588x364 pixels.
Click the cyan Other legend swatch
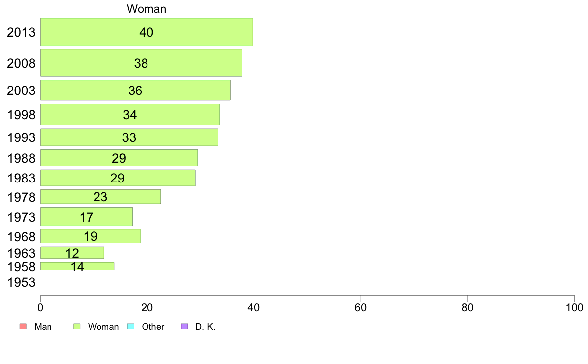tap(131, 326)
